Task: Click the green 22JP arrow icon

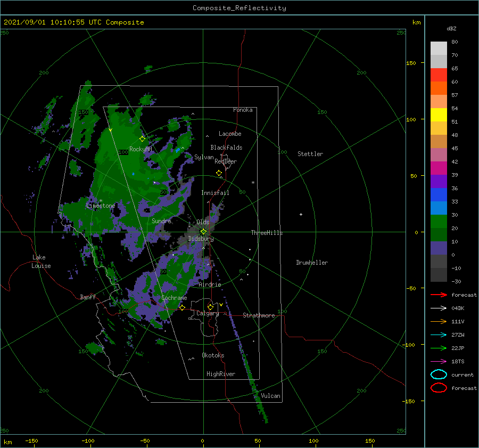Action: (439, 348)
